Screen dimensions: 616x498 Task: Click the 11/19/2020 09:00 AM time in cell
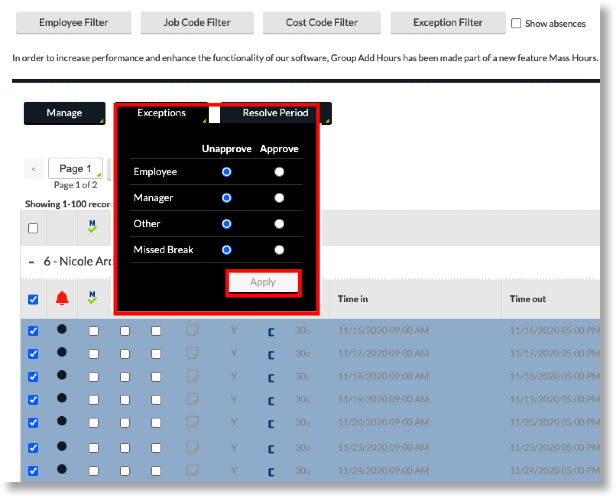(x=383, y=399)
